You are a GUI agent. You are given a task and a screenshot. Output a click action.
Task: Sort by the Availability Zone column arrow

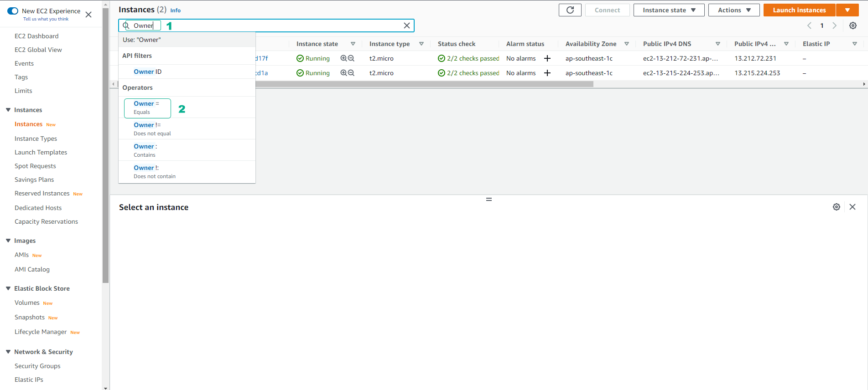tap(627, 44)
